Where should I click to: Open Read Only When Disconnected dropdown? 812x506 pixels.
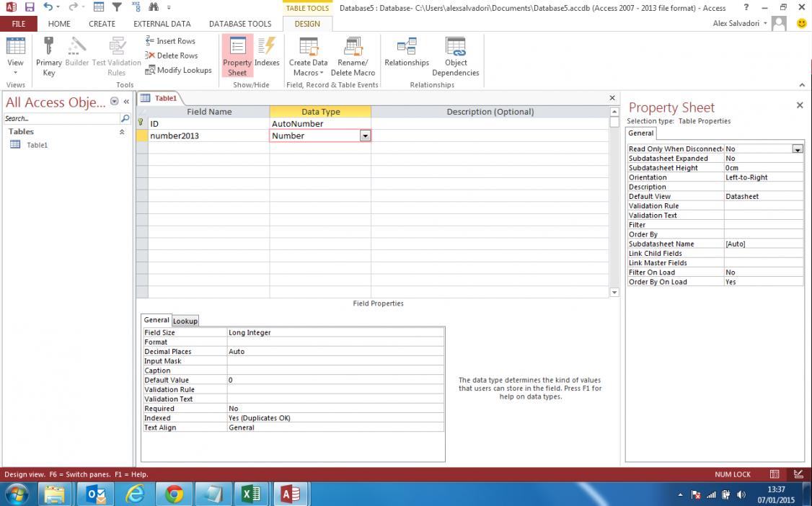(x=797, y=149)
